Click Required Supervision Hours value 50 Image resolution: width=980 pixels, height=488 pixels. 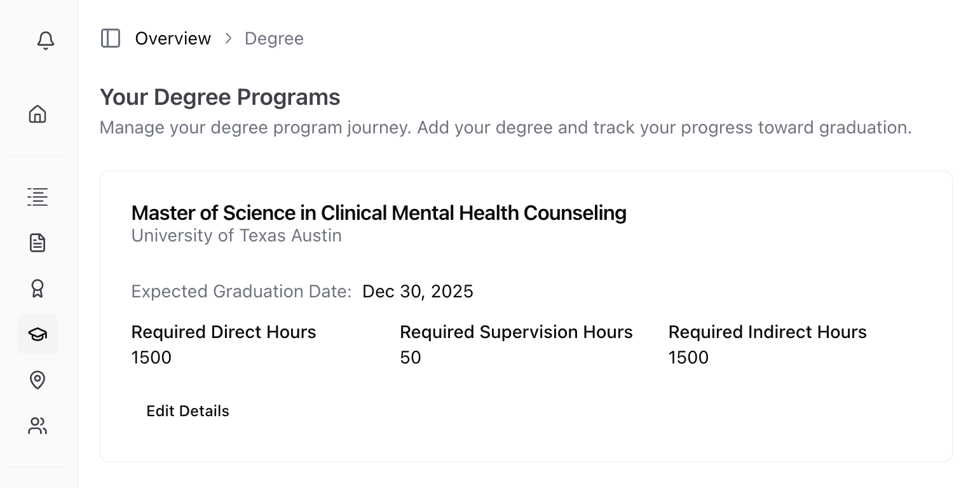coord(411,358)
